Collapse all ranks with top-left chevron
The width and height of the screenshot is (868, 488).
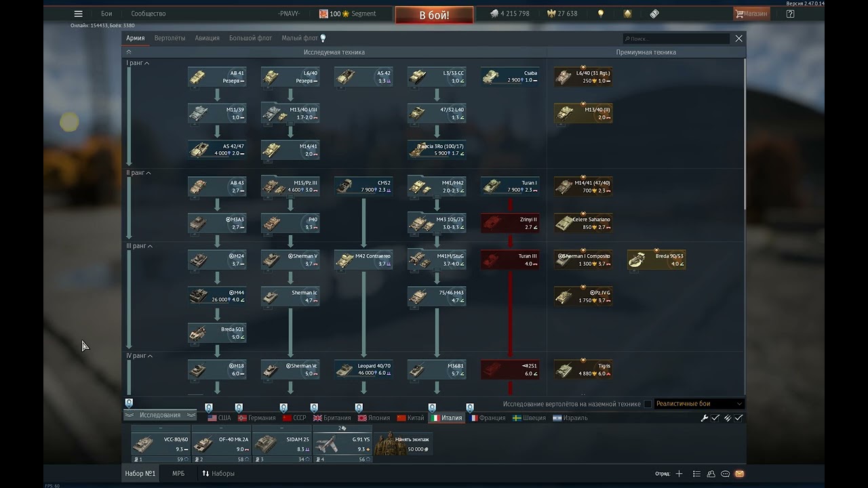pos(129,52)
